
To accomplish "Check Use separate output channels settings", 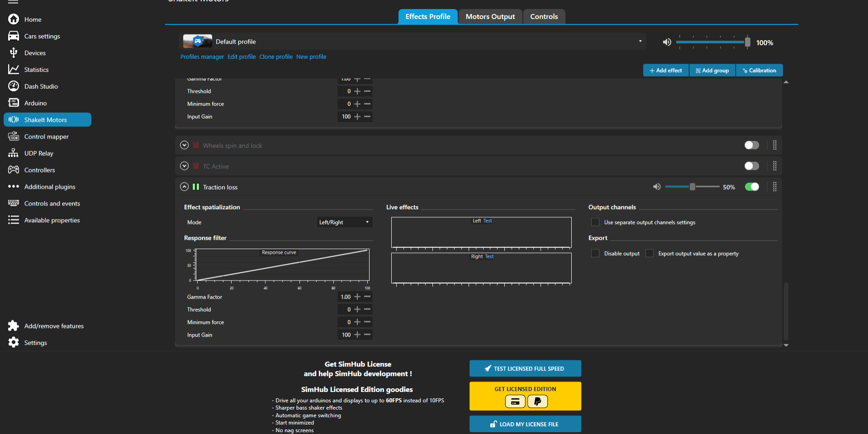I will coord(595,222).
